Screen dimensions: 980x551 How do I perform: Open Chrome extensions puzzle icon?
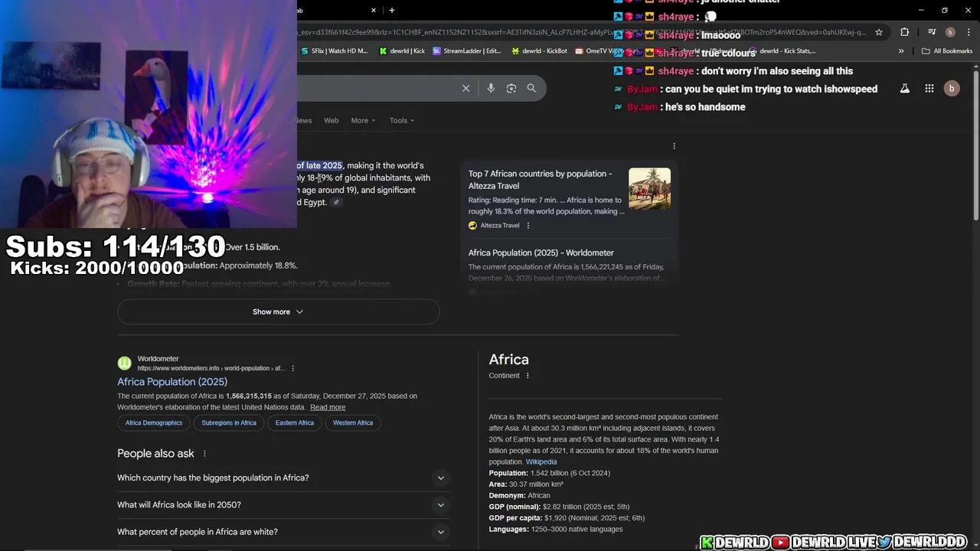click(905, 32)
